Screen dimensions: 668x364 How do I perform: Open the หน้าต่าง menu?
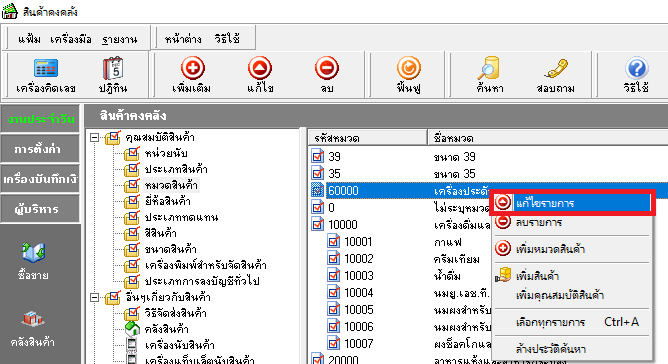point(183,39)
